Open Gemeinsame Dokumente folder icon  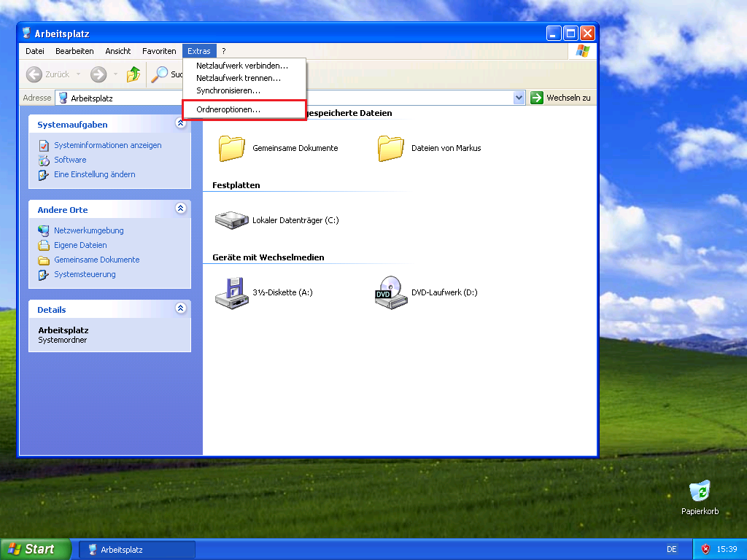[x=231, y=148]
